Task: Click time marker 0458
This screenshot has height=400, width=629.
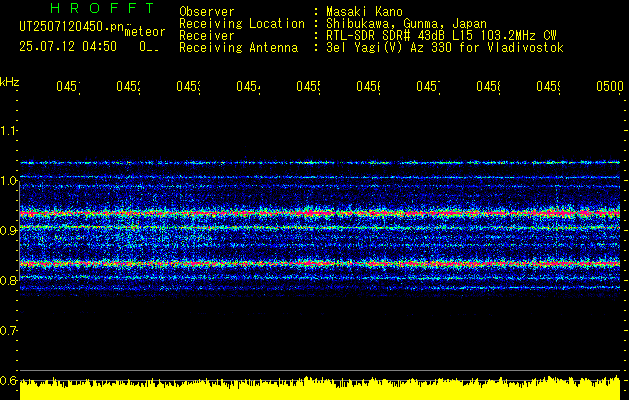Action: click(489, 87)
